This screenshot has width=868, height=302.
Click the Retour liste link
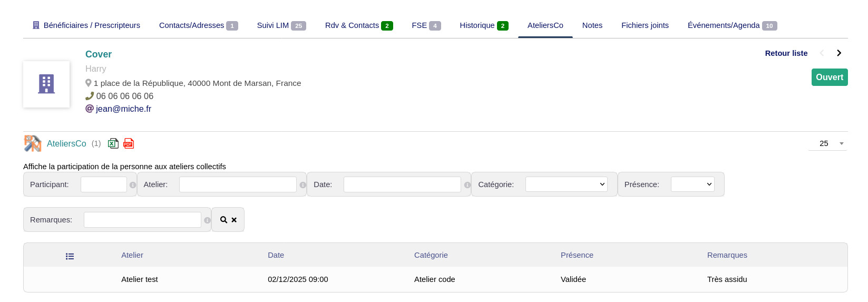point(786,53)
